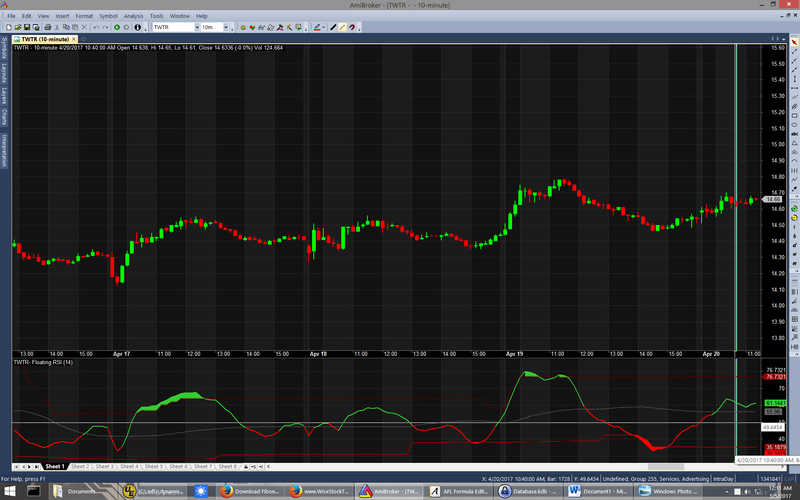Image resolution: width=800 pixels, height=500 pixels.
Task: Toggle the highlighted thin line style
Action: pyautogui.click(x=342, y=27)
